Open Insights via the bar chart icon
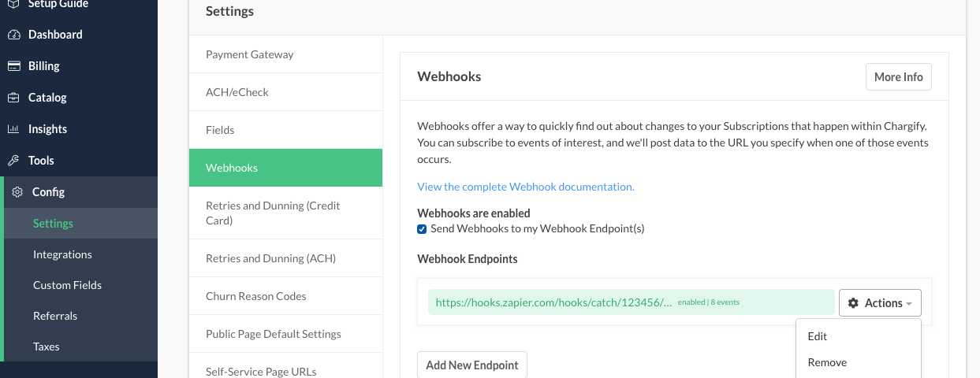The image size is (980, 378). pos(13,129)
